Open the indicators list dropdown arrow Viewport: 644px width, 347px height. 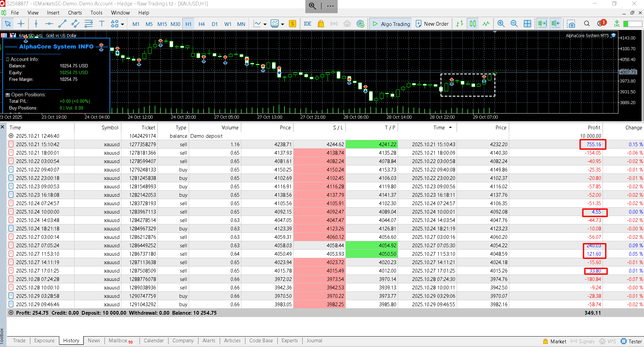coord(265,24)
